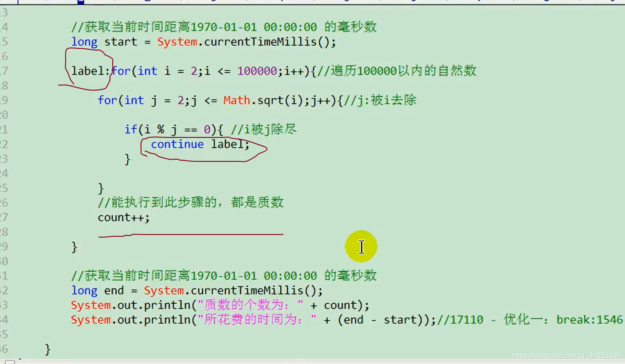This screenshot has height=364, width=625.
Task: Click the 'continue' keyword
Action: pos(177,144)
